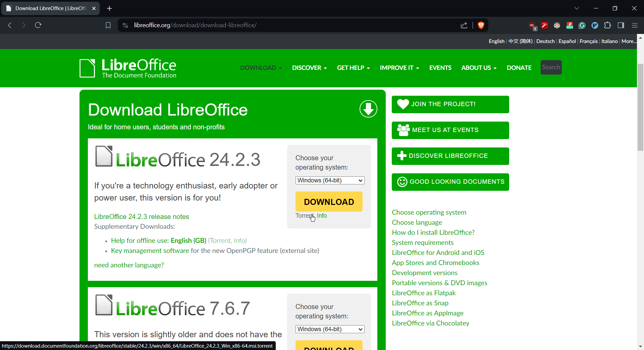The width and height of the screenshot is (644, 350).
Task: Expand the ABOUT US navigation menu
Action: point(479,68)
